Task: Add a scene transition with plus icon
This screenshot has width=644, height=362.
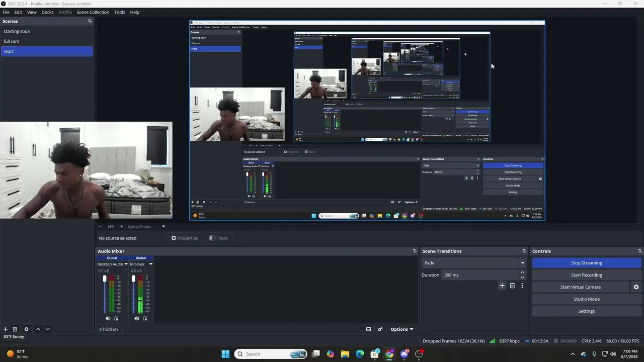Action: tap(502, 286)
